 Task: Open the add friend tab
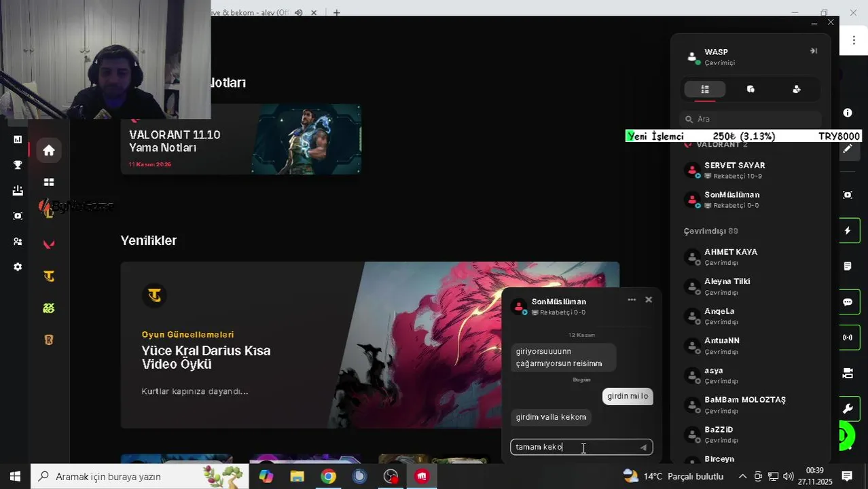click(x=797, y=89)
